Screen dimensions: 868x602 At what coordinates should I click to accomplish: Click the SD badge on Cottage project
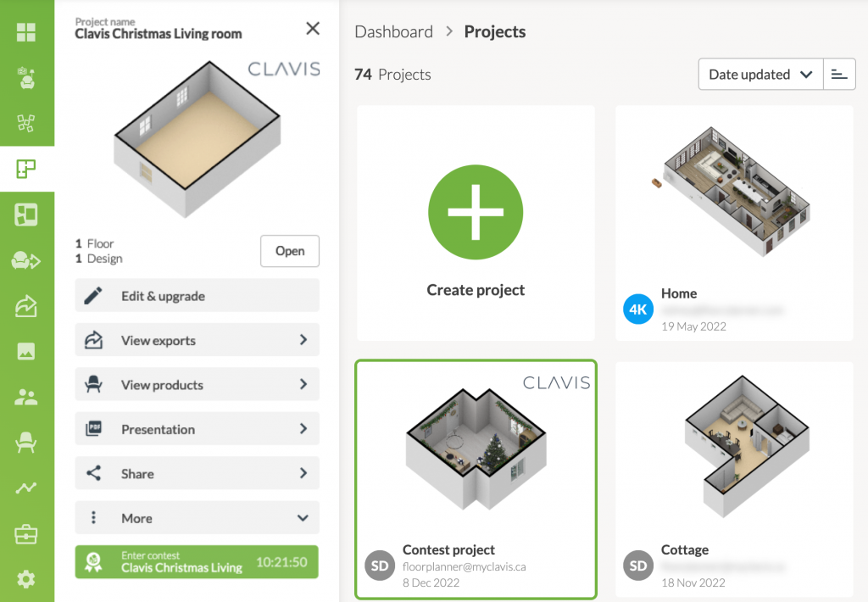pos(637,566)
